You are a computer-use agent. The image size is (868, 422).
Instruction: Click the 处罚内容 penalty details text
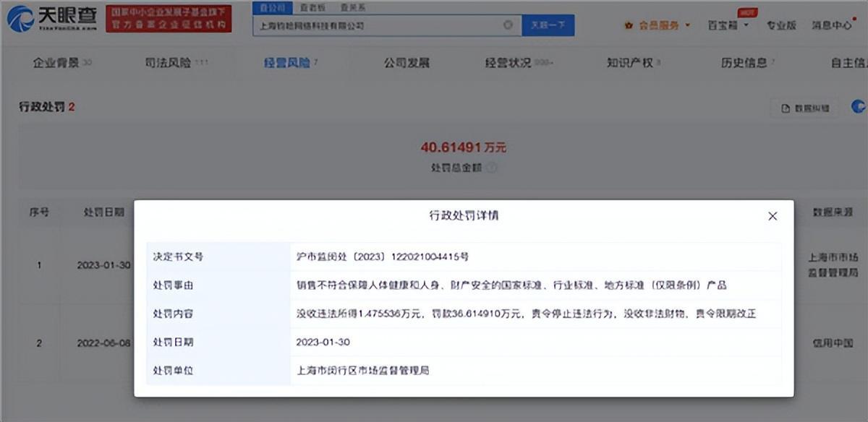click(x=527, y=314)
